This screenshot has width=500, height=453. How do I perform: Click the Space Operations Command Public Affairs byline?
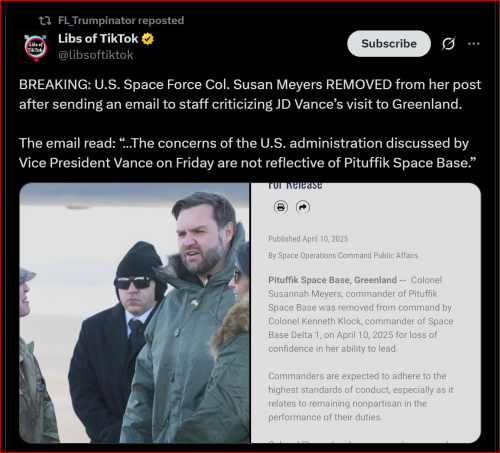(343, 255)
